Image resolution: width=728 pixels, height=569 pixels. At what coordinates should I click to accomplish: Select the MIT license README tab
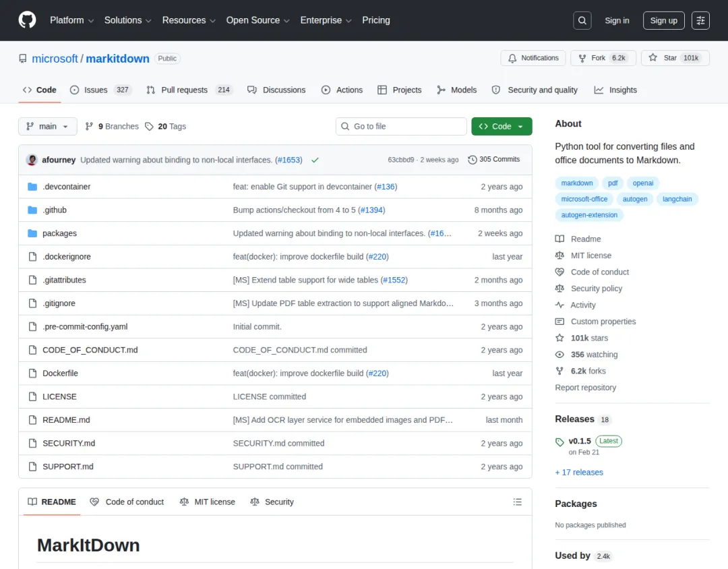pos(207,502)
